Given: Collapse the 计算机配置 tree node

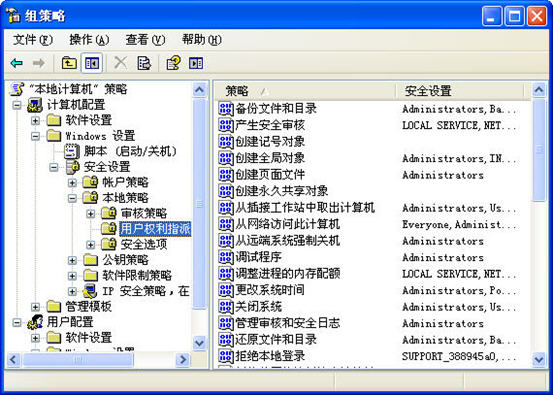Looking at the screenshot, I should pos(17,105).
